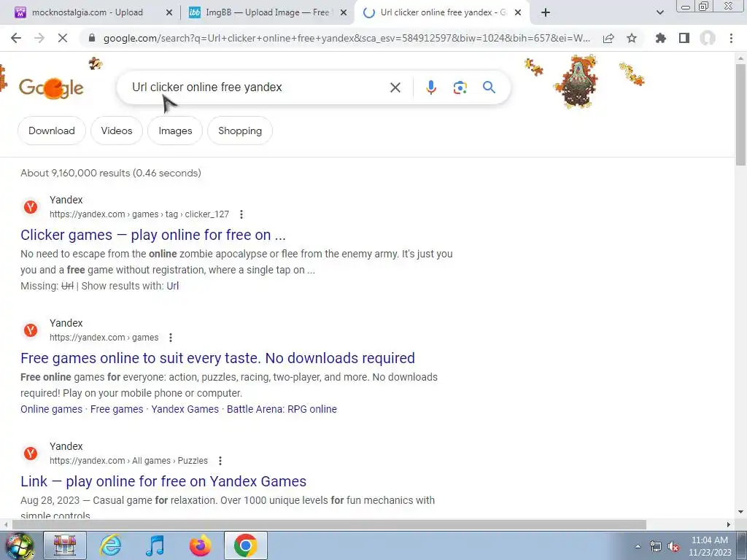The height and width of the screenshot is (560, 747).
Task: Click the address bar URL
Action: pos(347,38)
